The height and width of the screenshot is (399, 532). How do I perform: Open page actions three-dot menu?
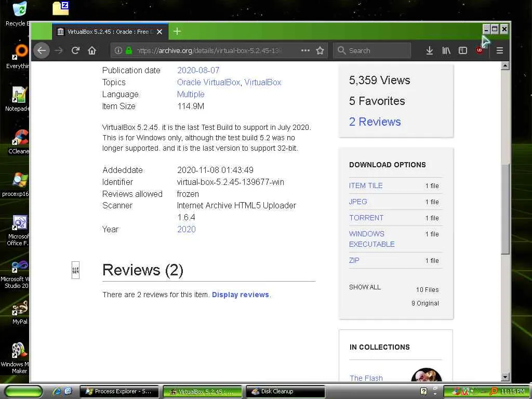pyautogui.click(x=305, y=50)
